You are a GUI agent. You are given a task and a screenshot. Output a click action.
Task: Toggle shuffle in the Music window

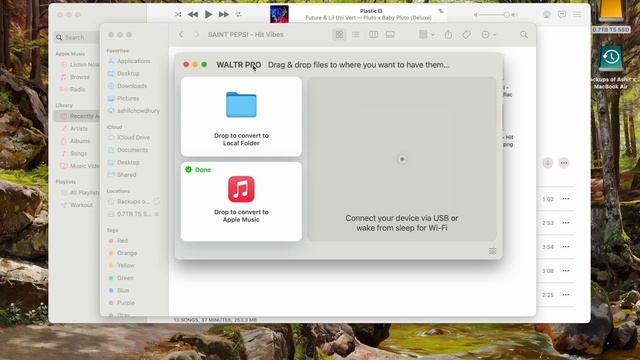(x=178, y=14)
